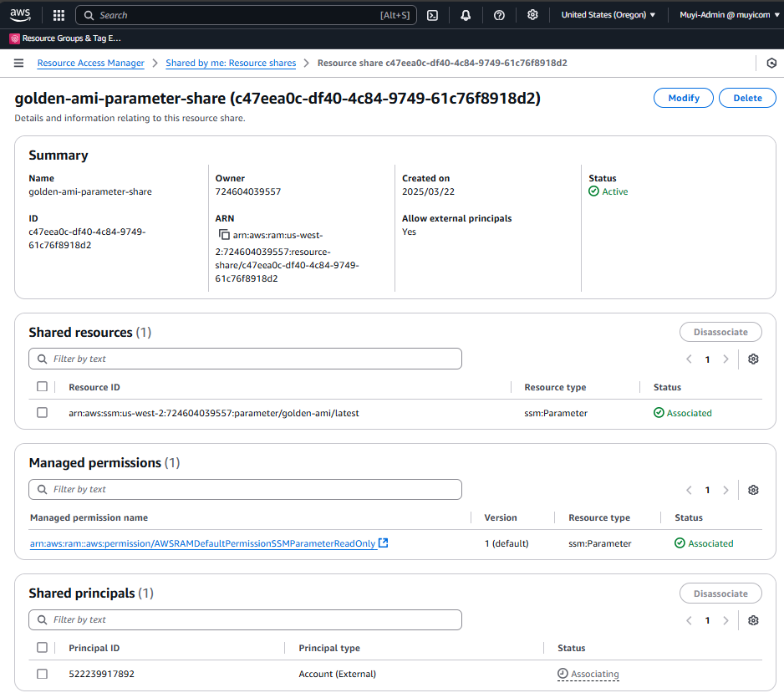Select all shared resources checkbox
Screen dimensions: 784x698
point(42,386)
